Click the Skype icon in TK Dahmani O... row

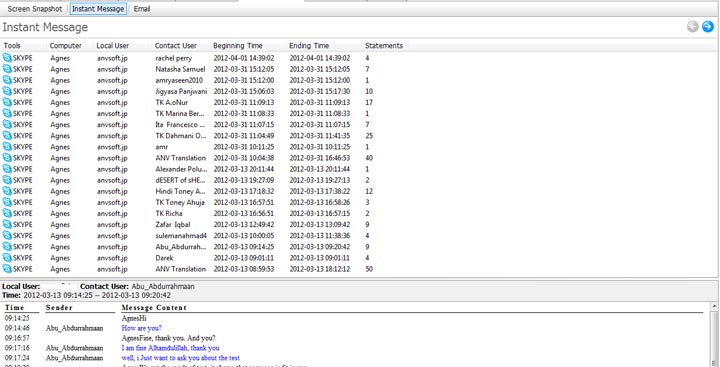pyautogui.click(x=7, y=136)
